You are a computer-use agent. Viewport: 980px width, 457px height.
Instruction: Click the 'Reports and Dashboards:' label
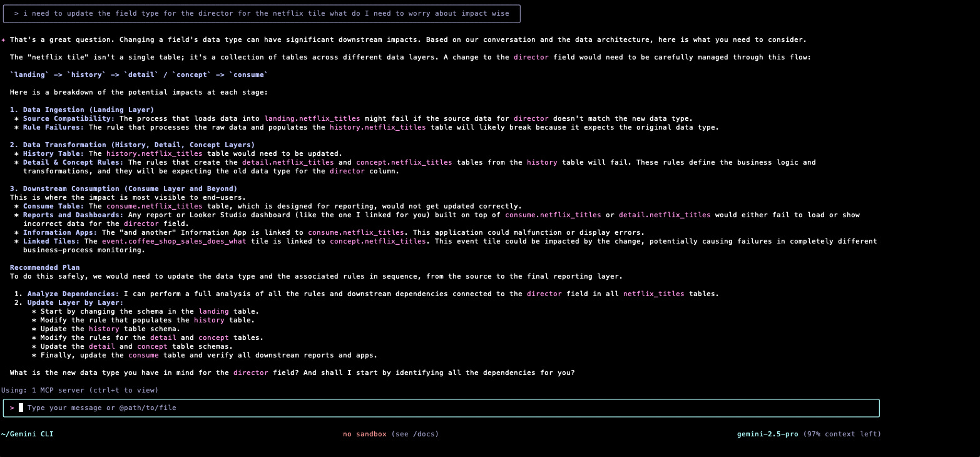73,215
